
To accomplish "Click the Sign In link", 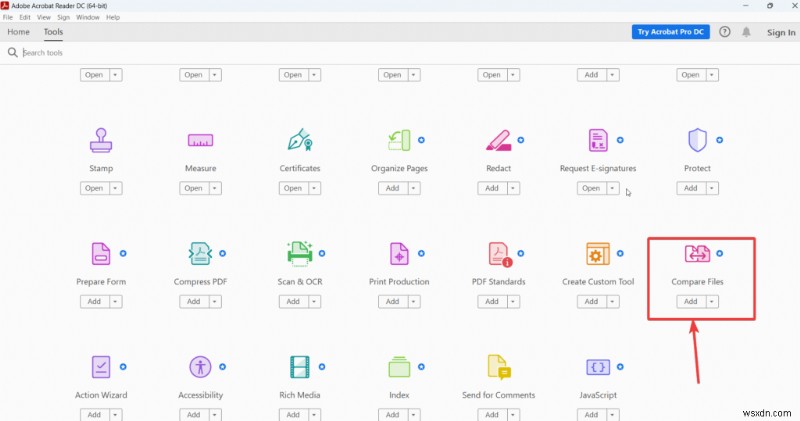I will pyautogui.click(x=781, y=32).
